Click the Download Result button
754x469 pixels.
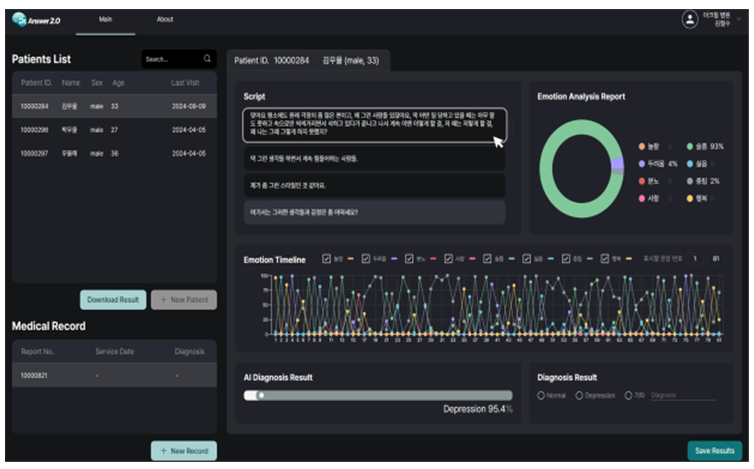coord(113,299)
